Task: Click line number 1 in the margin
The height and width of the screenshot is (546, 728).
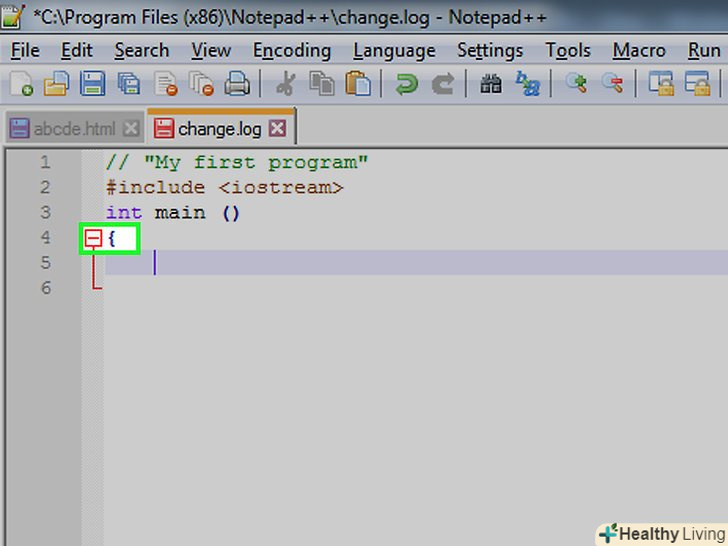Action: click(x=45, y=162)
